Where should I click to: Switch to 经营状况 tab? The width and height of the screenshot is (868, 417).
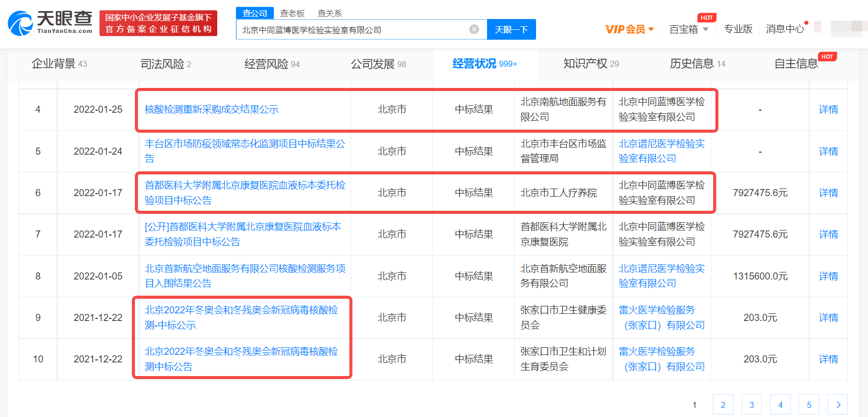pos(485,64)
